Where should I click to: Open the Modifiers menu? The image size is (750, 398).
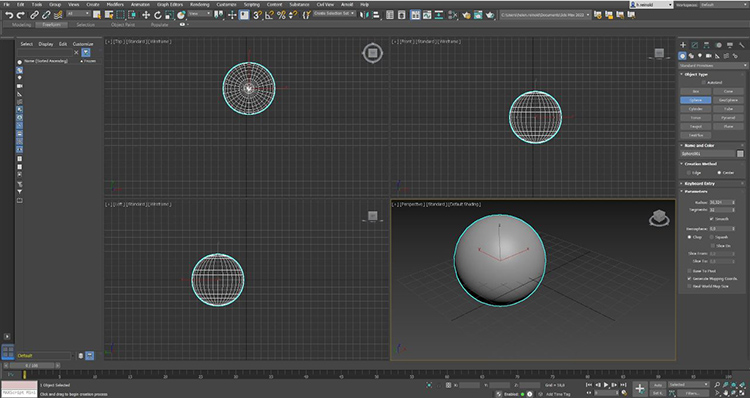115,4
